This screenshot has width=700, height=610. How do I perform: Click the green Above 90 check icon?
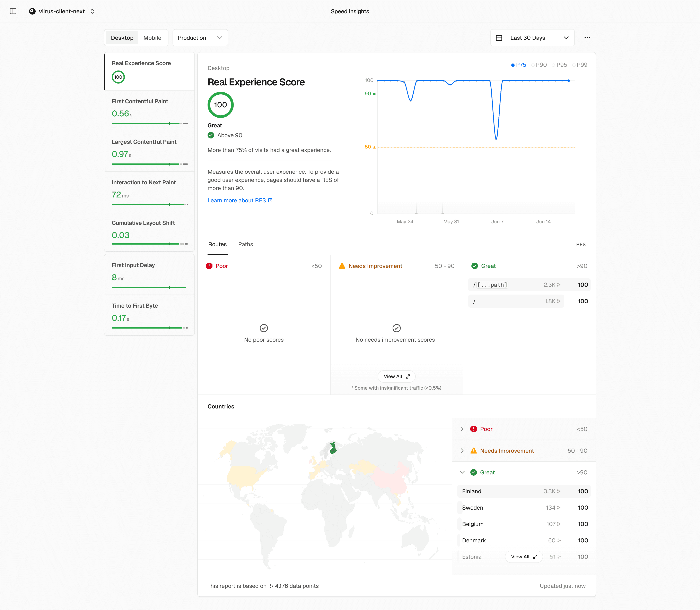(211, 135)
